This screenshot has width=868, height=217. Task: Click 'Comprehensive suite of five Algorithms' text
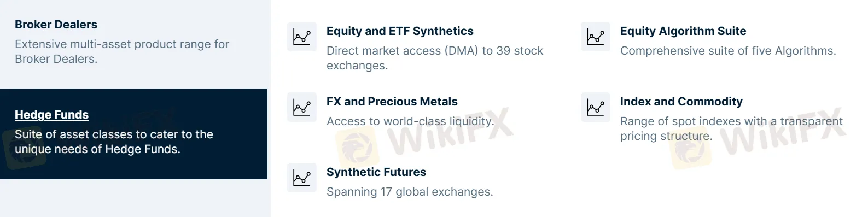coord(728,51)
